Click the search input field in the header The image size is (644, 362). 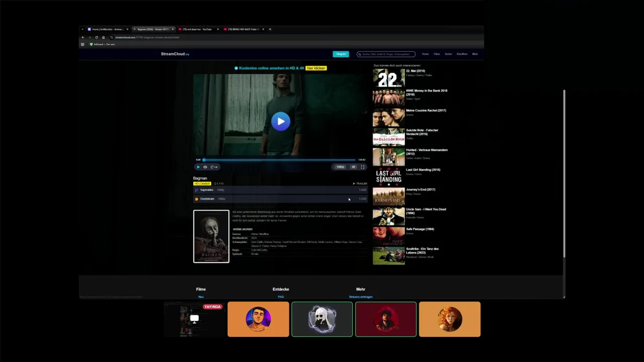pyautogui.click(x=386, y=54)
